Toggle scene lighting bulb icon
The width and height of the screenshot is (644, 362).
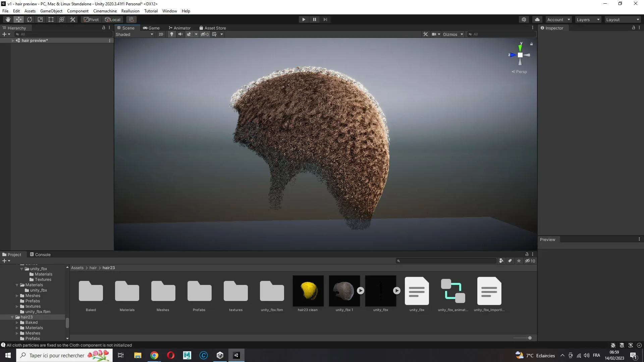point(172,34)
